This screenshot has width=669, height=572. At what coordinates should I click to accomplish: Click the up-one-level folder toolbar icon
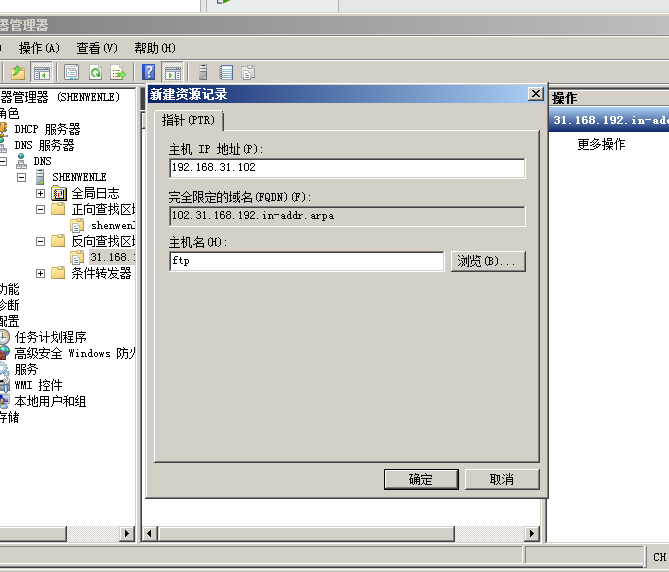pyautogui.click(x=18, y=72)
